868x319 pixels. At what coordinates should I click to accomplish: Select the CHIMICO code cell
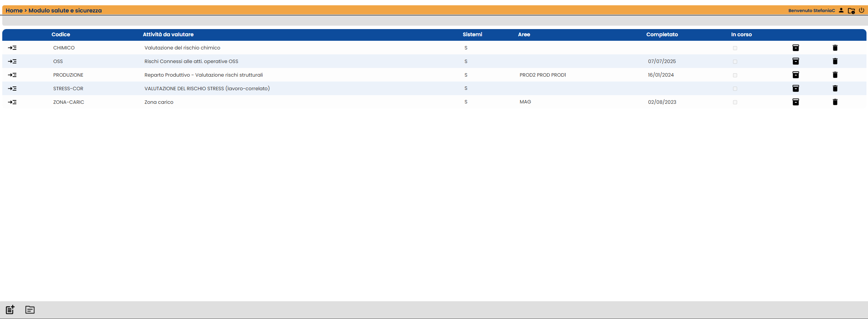pyautogui.click(x=64, y=48)
